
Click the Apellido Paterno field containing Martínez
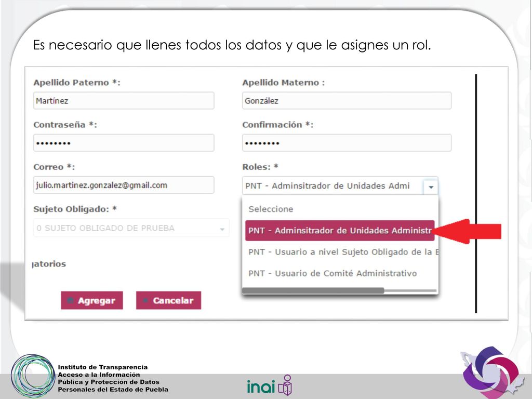124,101
